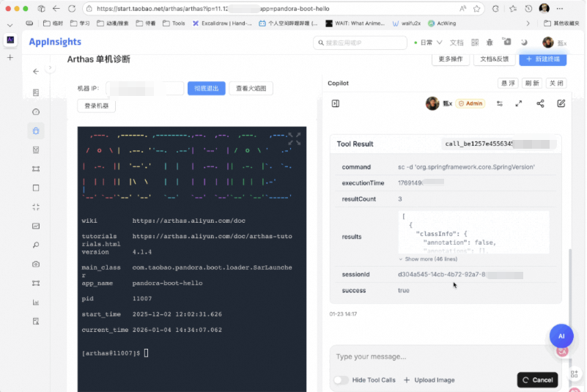Toggle the Hide Tool Calls switch

pos(341,380)
